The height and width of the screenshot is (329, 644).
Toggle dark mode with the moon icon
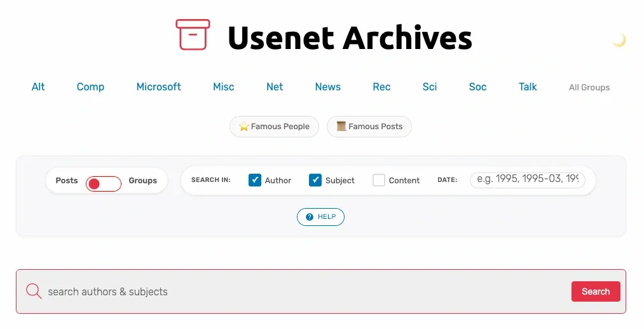click(x=619, y=41)
